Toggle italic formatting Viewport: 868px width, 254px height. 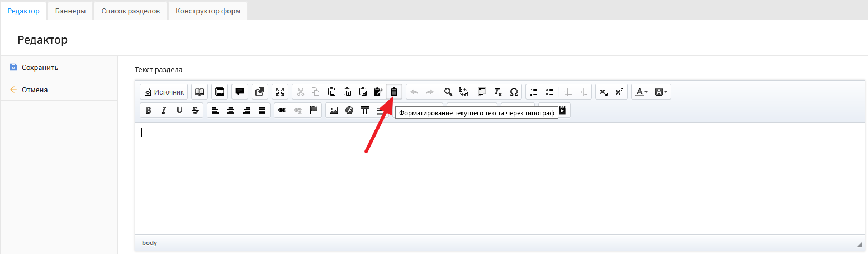pyautogui.click(x=164, y=110)
